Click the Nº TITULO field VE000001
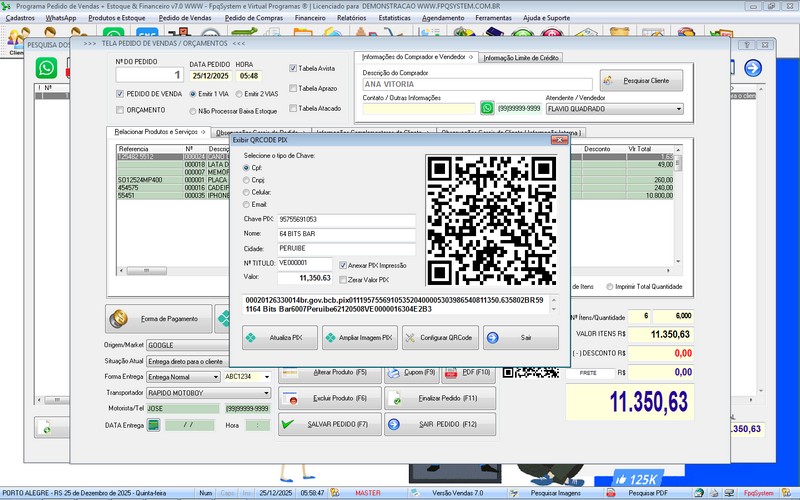The height and width of the screenshot is (500, 800). (305, 263)
